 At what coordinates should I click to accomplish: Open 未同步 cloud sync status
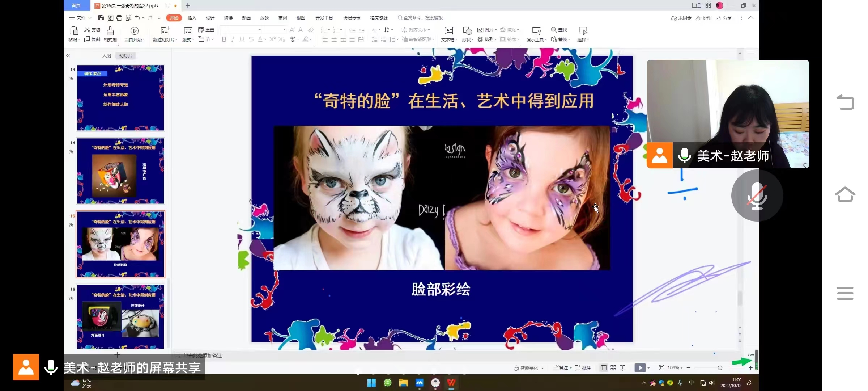[x=681, y=18]
